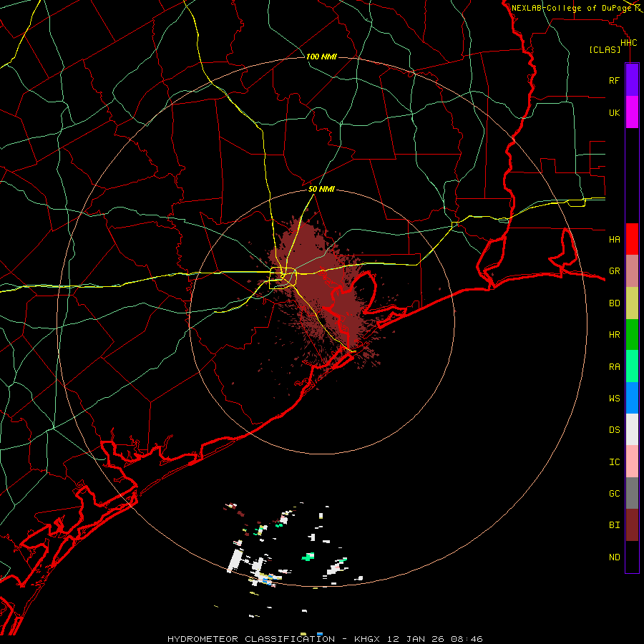Viewport: 644px width, 644px height.
Task: Click the WS legend label
Action: tap(614, 399)
